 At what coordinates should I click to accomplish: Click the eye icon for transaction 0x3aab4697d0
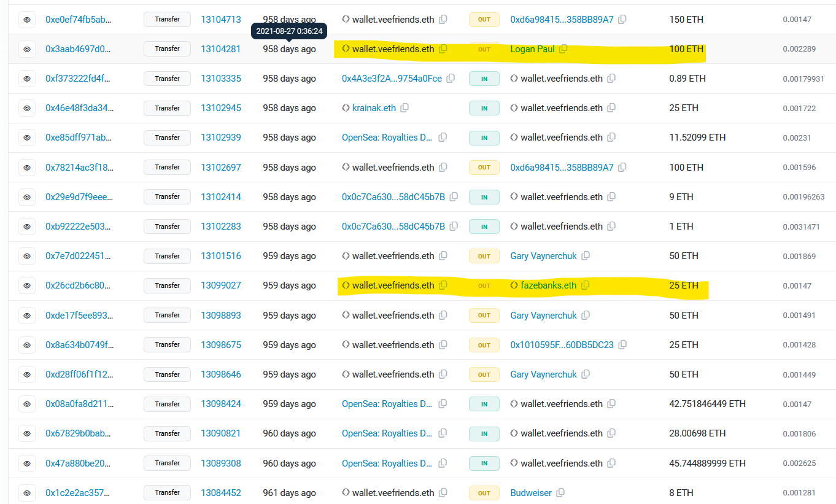[27, 49]
